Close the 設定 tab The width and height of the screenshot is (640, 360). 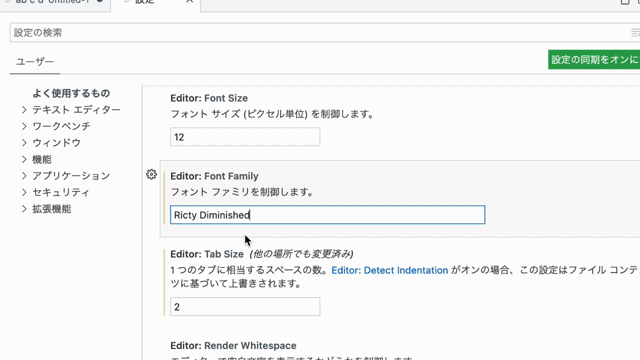point(190,2)
